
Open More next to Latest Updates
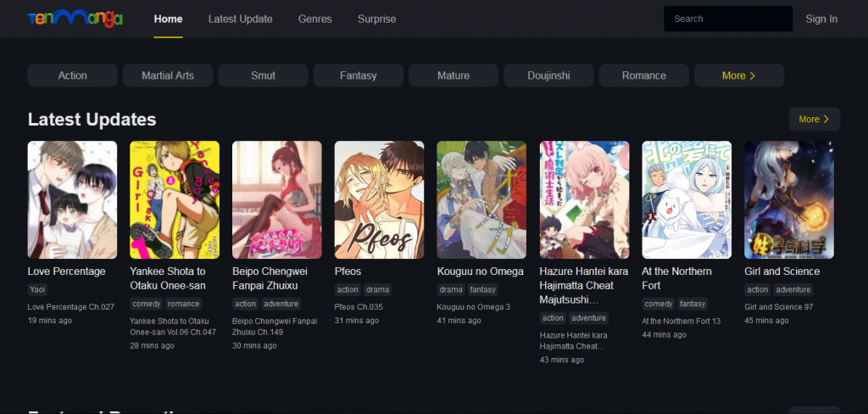815,119
